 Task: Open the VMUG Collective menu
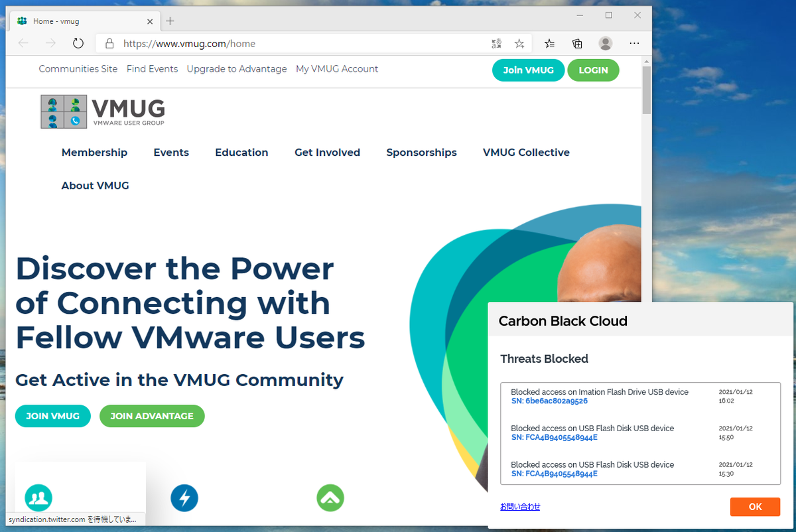(x=527, y=153)
